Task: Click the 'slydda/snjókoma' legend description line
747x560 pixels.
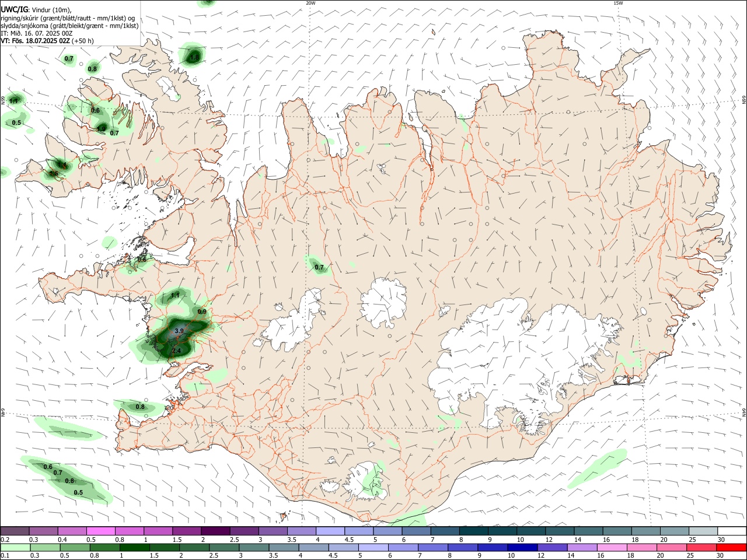Action: click(69, 26)
